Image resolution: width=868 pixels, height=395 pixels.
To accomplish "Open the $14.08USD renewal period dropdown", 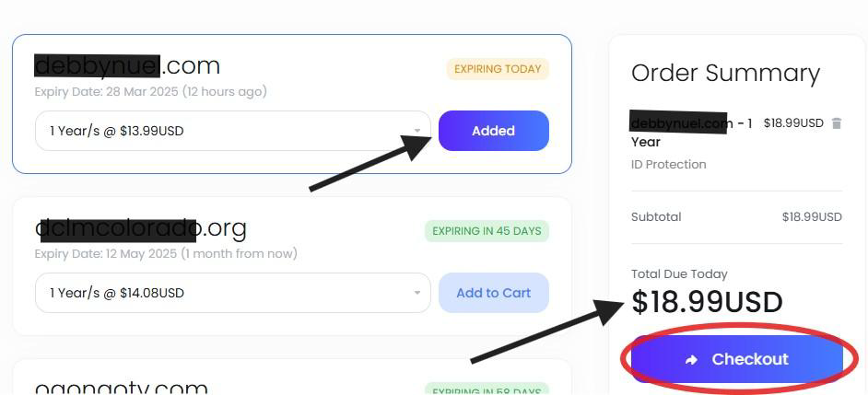I will coord(232,293).
